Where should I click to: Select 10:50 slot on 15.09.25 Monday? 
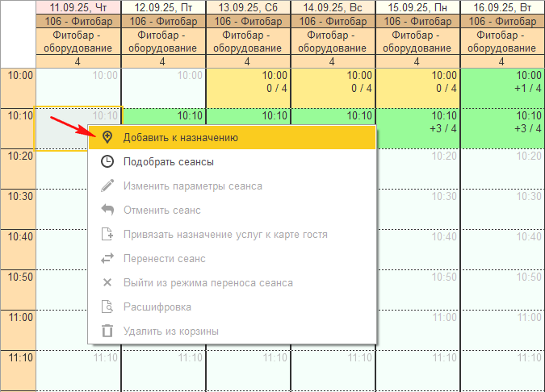click(x=418, y=290)
